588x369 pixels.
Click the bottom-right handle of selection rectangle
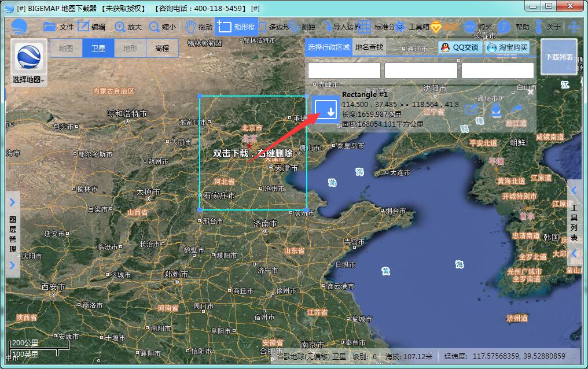pyautogui.click(x=307, y=210)
